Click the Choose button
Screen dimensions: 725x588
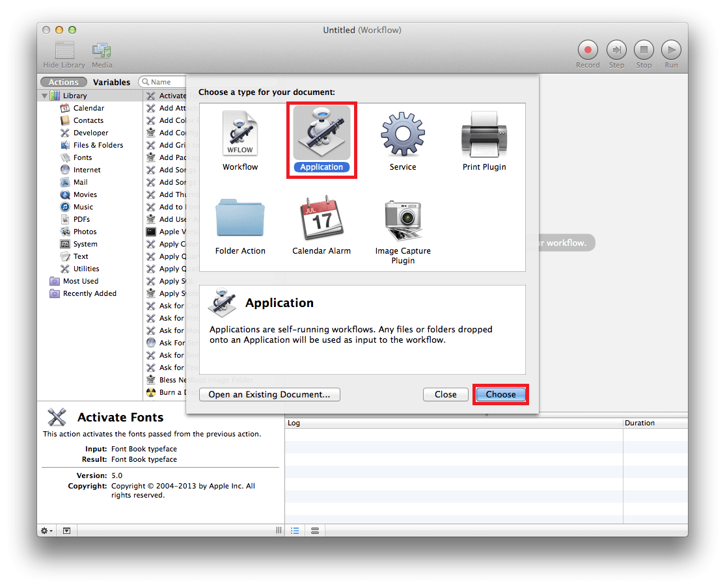coord(500,394)
